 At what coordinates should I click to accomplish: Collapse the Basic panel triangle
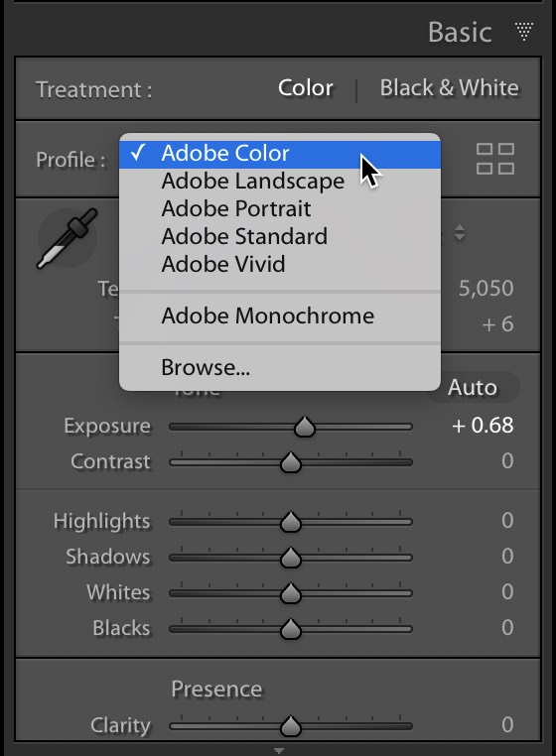point(524,32)
